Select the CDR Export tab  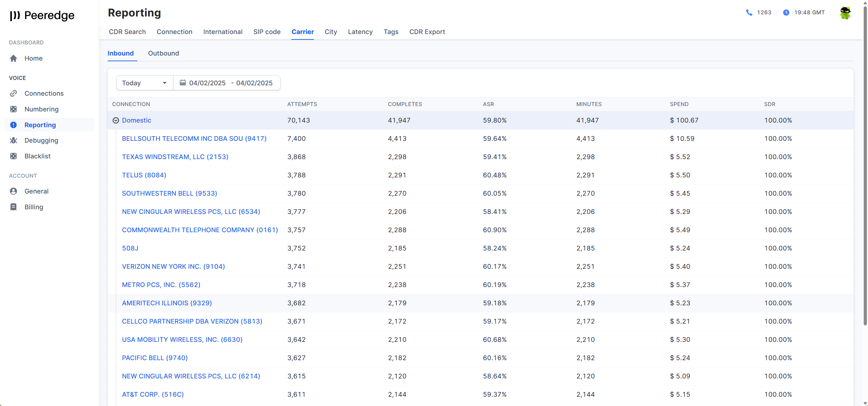point(427,32)
